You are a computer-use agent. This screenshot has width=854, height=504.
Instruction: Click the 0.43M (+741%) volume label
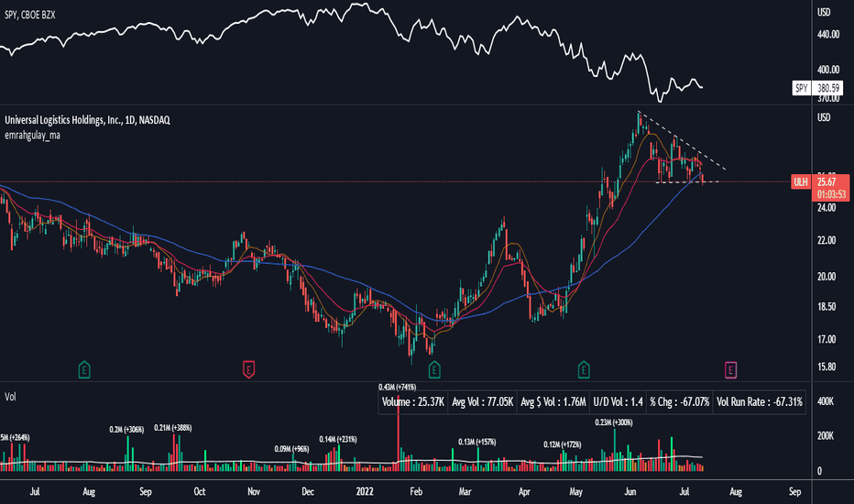pyautogui.click(x=398, y=387)
